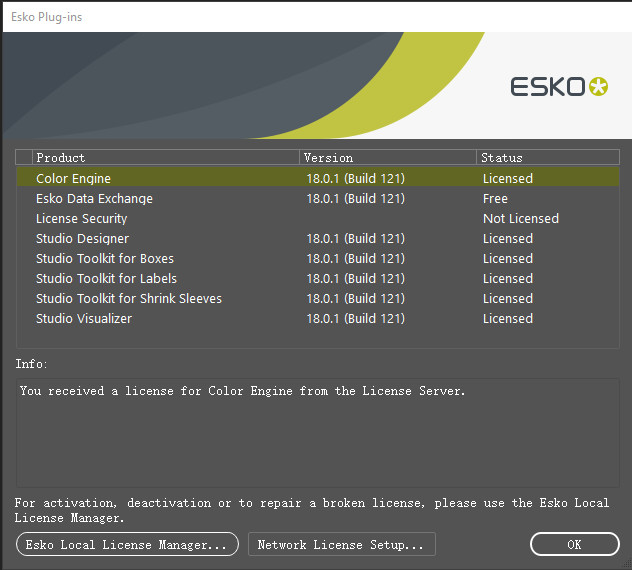The height and width of the screenshot is (570, 632).
Task: Click the Licensed status of Studio Visualizer
Action: 508,318
